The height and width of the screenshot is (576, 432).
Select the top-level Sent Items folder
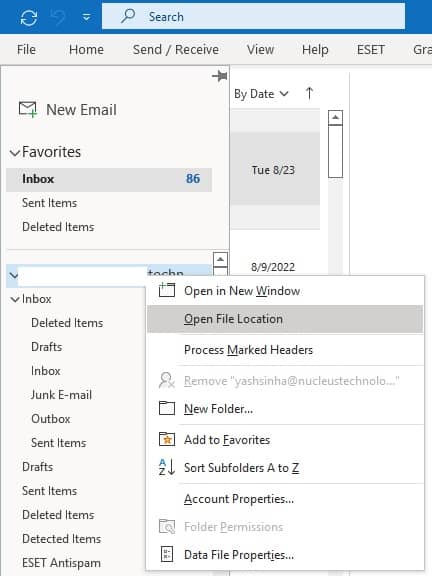point(49,491)
